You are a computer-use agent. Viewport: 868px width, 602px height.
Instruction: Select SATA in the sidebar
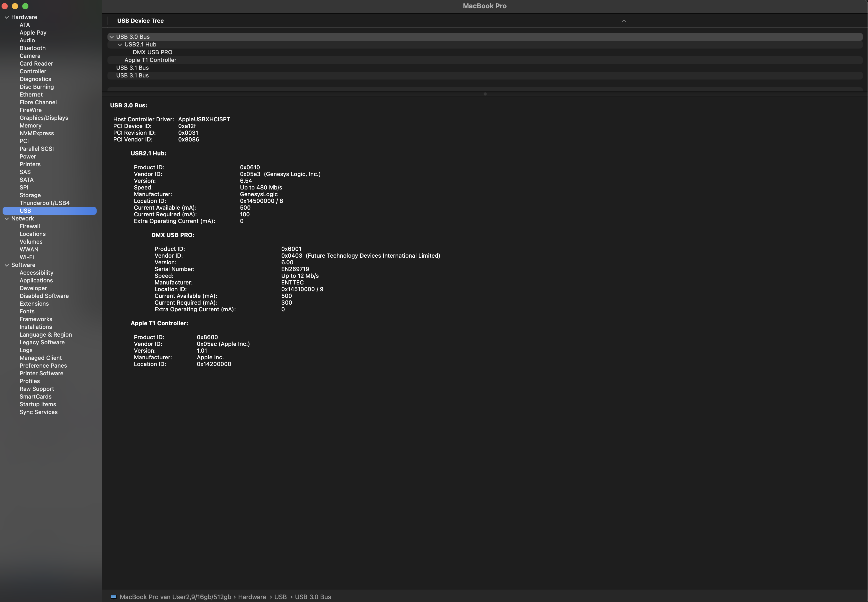(26, 180)
